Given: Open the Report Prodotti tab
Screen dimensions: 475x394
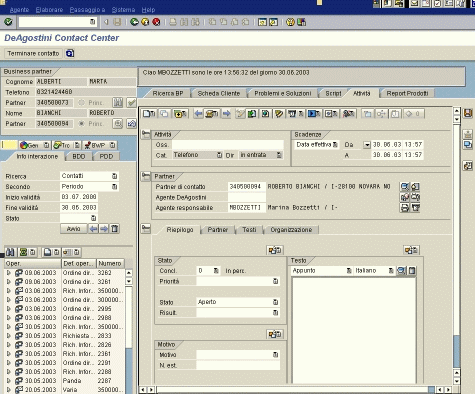Looking at the screenshot, I should click(407, 93).
